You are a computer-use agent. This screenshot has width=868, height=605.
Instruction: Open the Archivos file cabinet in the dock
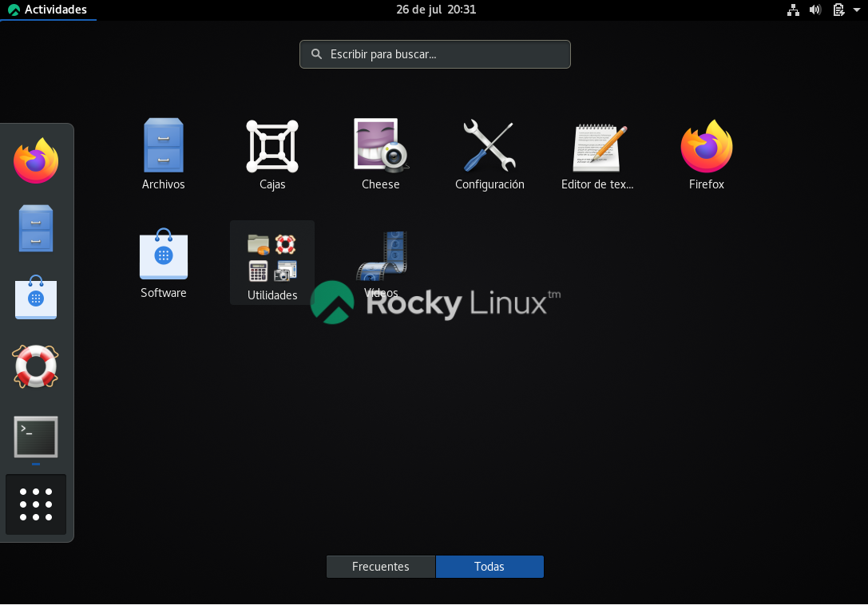36,228
